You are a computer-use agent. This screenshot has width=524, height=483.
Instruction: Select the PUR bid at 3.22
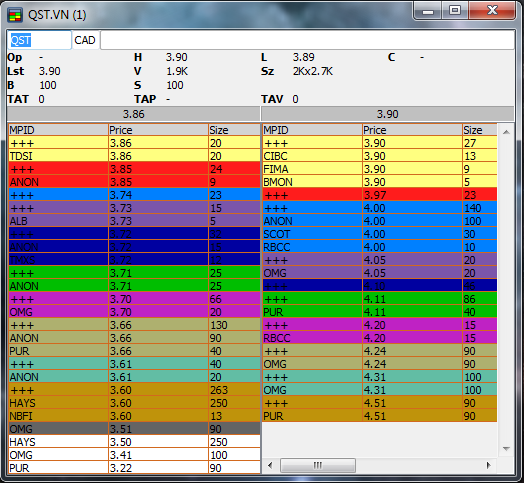(134, 468)
